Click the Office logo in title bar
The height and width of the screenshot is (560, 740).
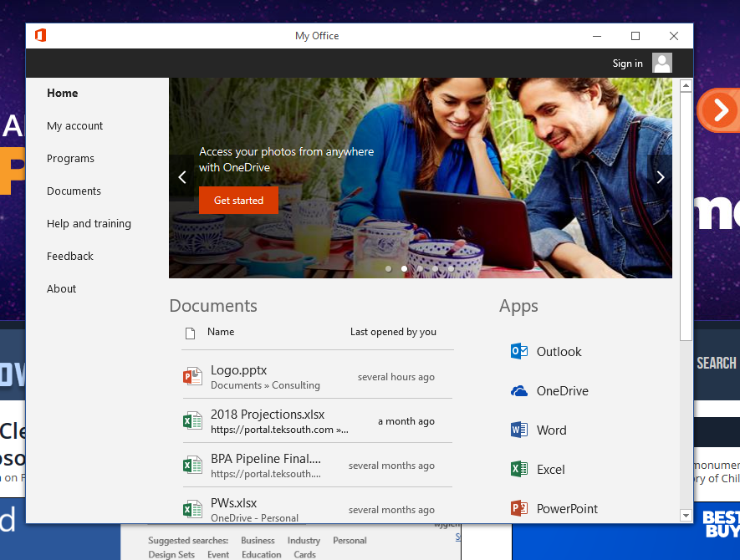point(41,35)
